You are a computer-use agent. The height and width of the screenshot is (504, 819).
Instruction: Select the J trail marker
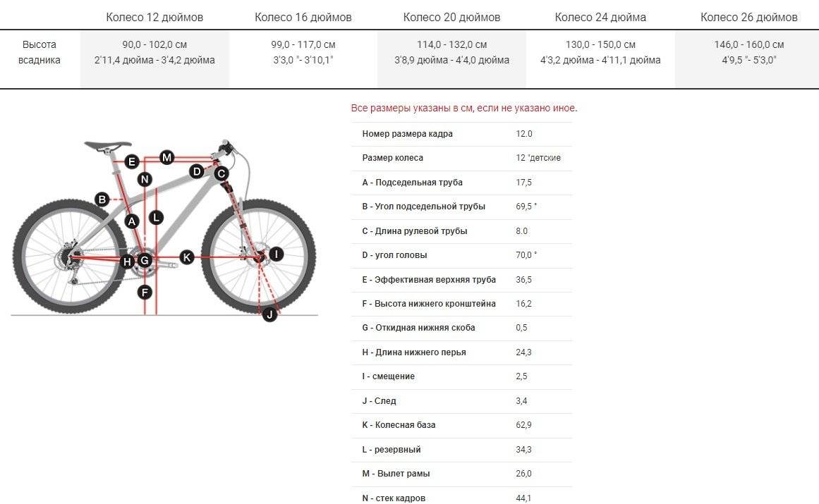click(269, 314)
